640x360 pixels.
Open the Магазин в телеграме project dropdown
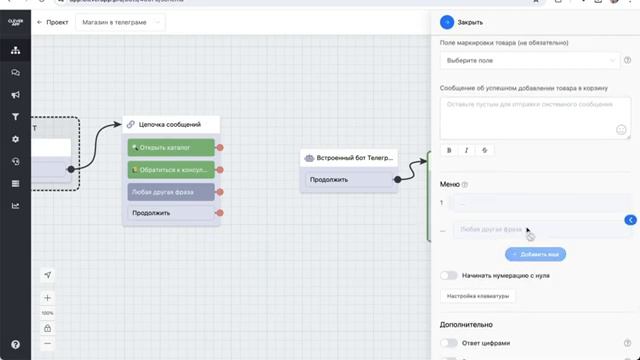(x=120, y=22)
